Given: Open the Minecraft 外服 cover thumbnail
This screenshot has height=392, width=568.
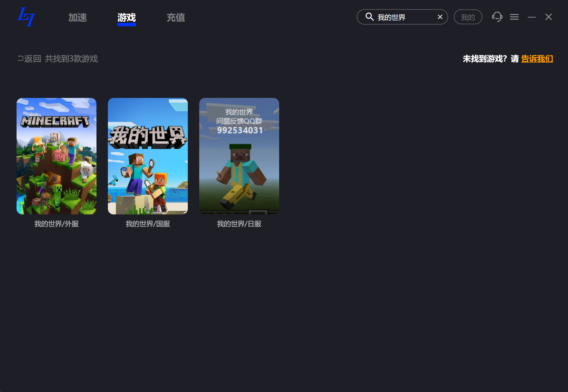Looking at the screenshot, I should (x=57, y=156).
